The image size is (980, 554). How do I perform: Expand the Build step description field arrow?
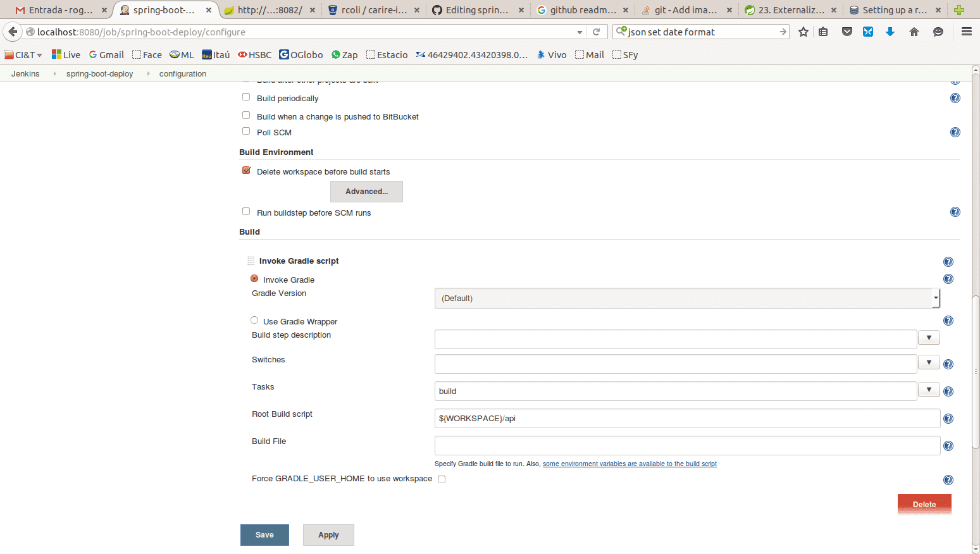click(x=929, y=338)
